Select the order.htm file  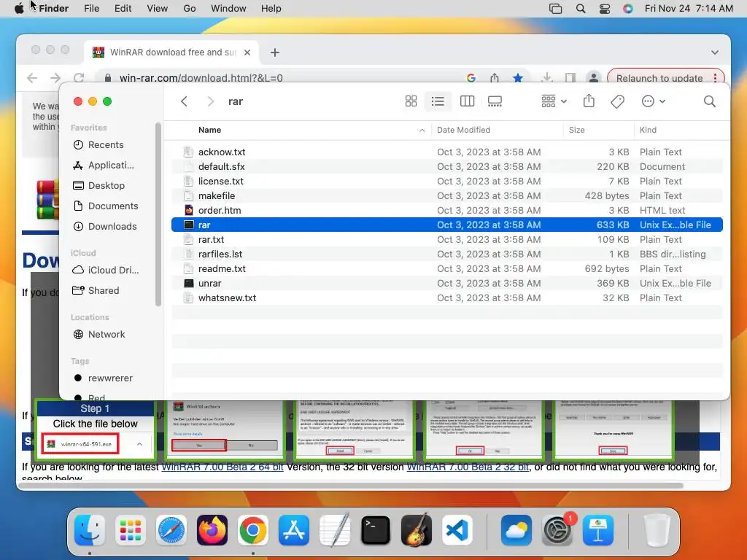447,211
